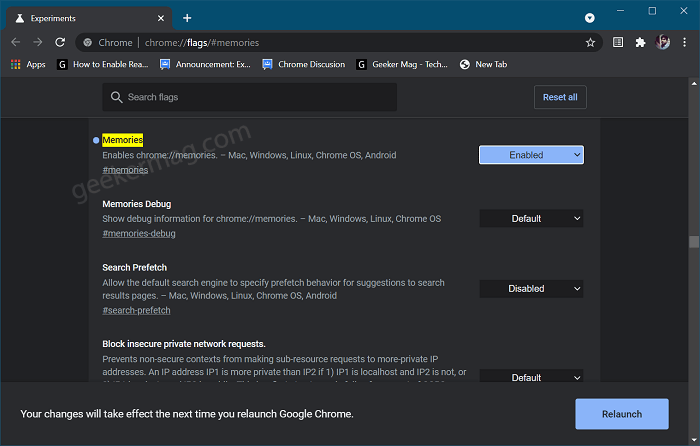Select the Experiments tab
700x446 pixels.
(89, 18)
